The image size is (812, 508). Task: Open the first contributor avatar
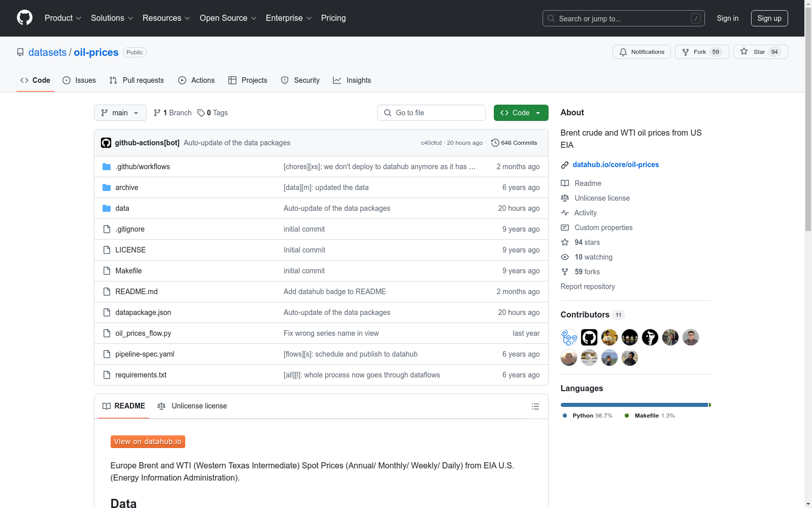569,337
